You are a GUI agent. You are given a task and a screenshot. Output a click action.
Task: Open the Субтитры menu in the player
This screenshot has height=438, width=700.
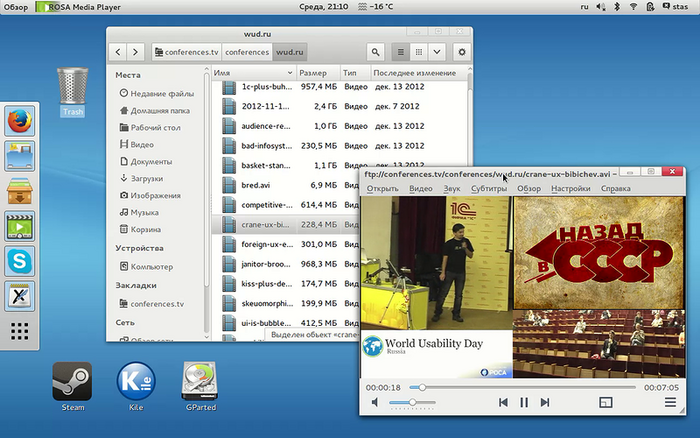[489, 188]
